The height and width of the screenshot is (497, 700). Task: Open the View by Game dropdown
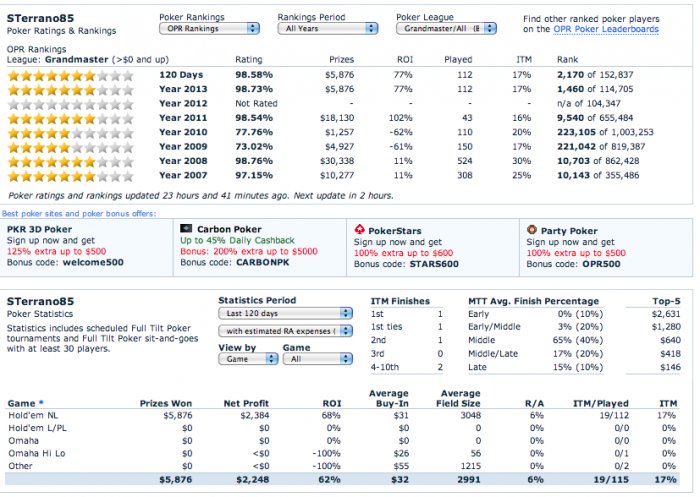pyautogui.click(x=248, y=359)
